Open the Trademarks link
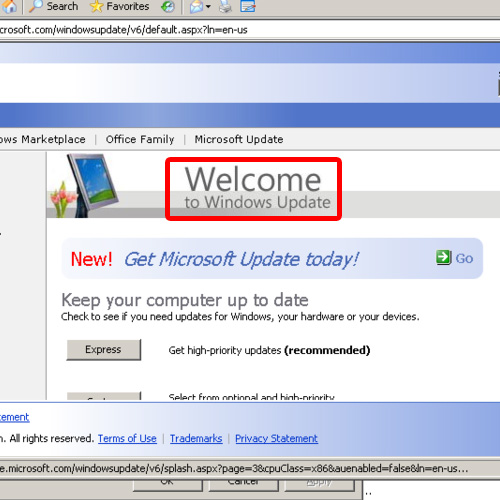The width and height of the screenshot is (500, 500). click(196, 438)
